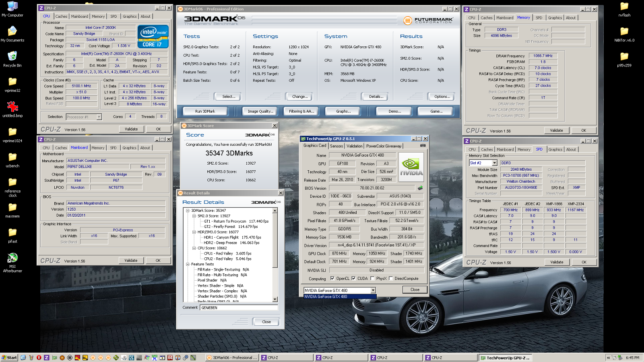Image resolution: width=644 pixels, height=362 pixels.
Task: Open the Processor #1 selection dropdown
Action: point(99,117)
